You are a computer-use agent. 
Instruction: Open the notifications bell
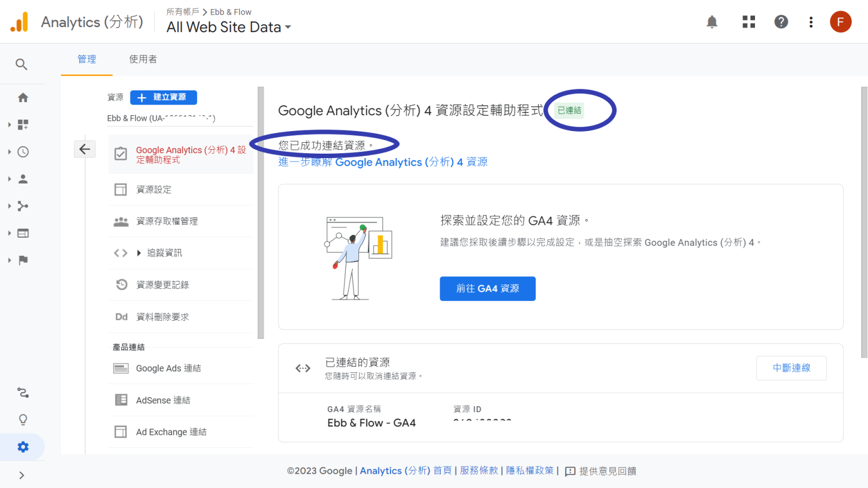pos(712,22)
